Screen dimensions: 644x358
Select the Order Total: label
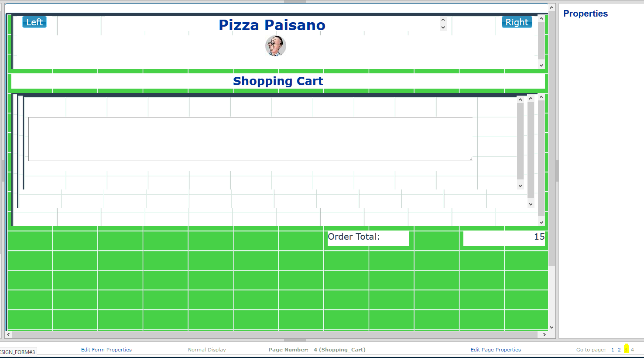(x=354, y=237)
